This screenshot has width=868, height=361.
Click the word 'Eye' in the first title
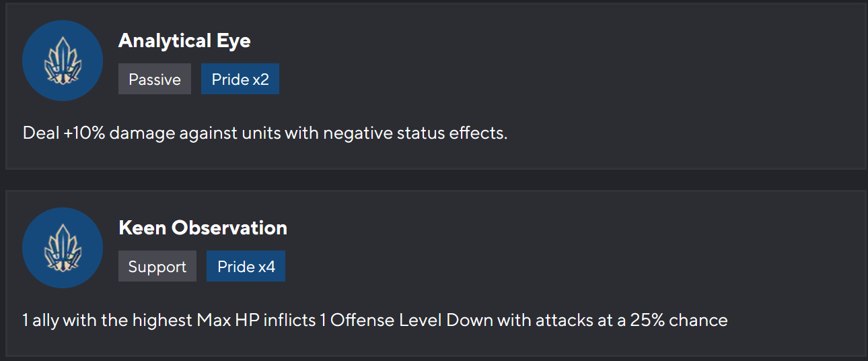[x=233, y=40]
